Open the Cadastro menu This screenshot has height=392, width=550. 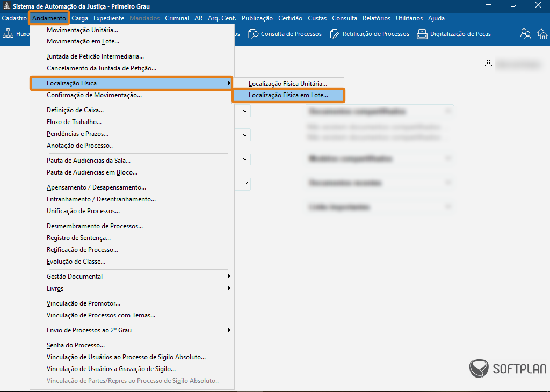(x=14, y=18)
